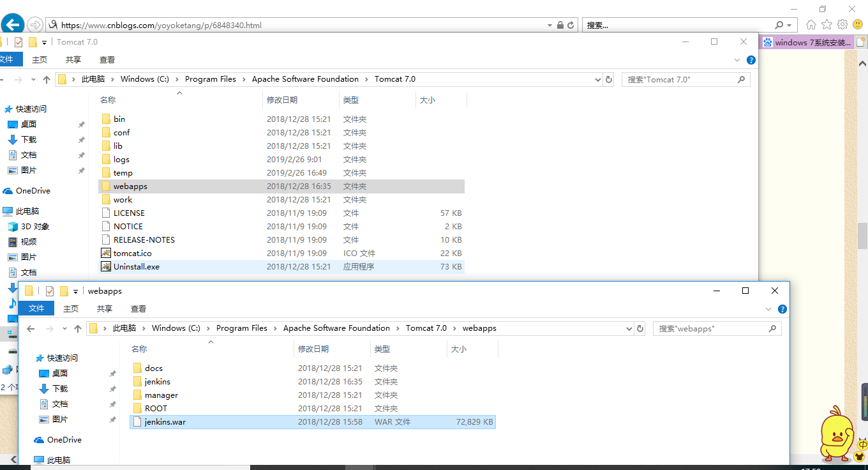This screenshot has height=470, width=868.
Task: Open quick access toolbar dropdown in webapps window
Action: pyautogui.click(x=75, y=292)
